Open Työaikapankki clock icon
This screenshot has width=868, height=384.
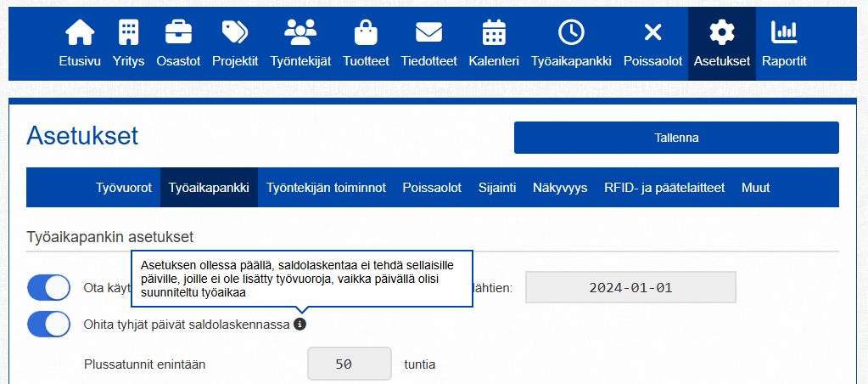click(x=571, y=32)
